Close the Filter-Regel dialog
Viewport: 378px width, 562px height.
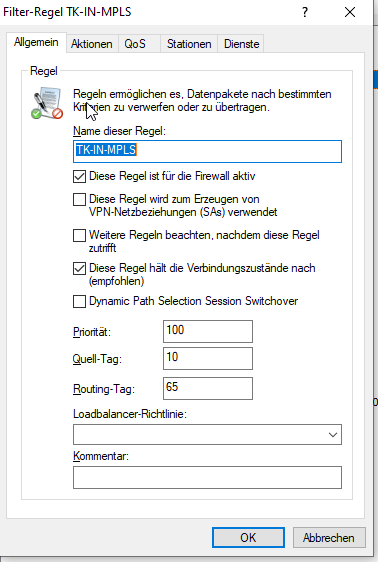coord(350,12)
